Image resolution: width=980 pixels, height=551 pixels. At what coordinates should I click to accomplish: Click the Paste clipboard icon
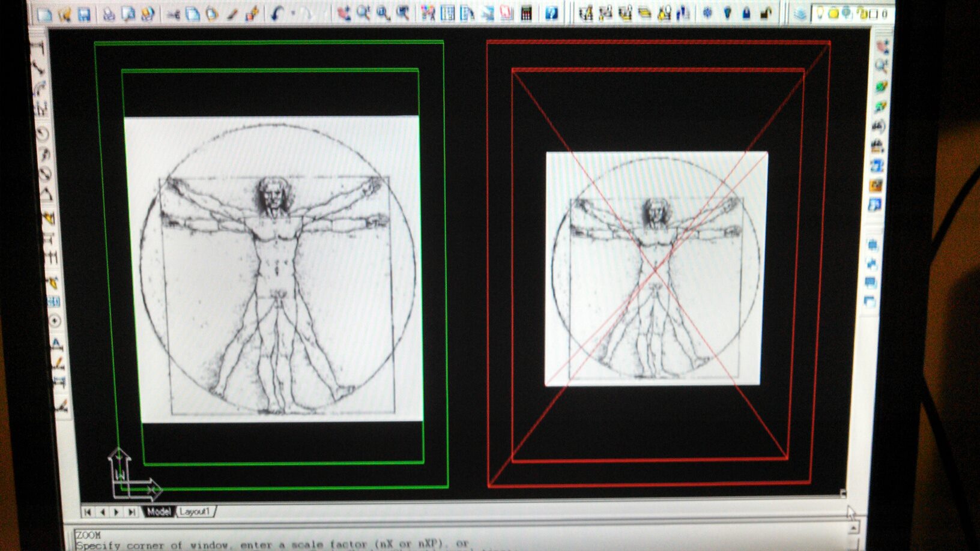coord(212,14)
